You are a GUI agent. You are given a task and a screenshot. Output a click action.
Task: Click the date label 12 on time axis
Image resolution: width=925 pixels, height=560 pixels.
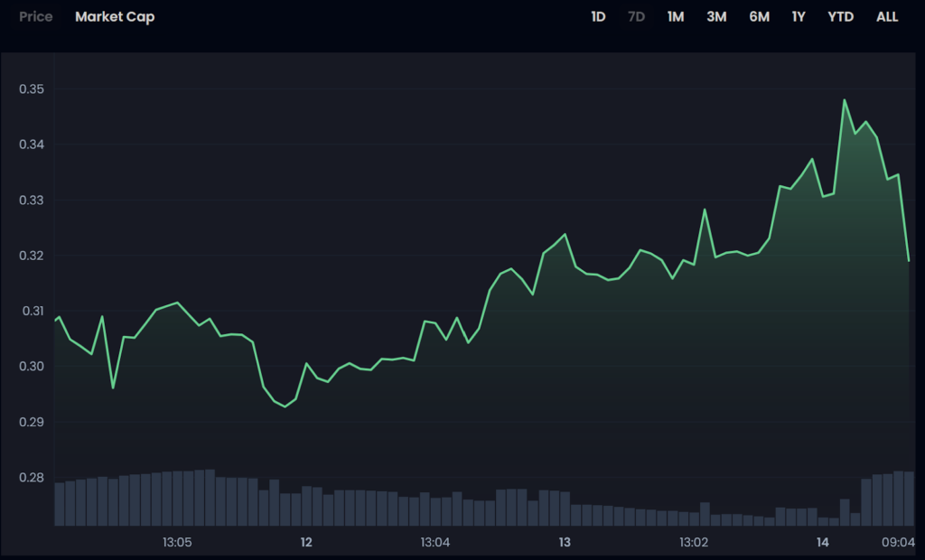(x=306, y=543)
